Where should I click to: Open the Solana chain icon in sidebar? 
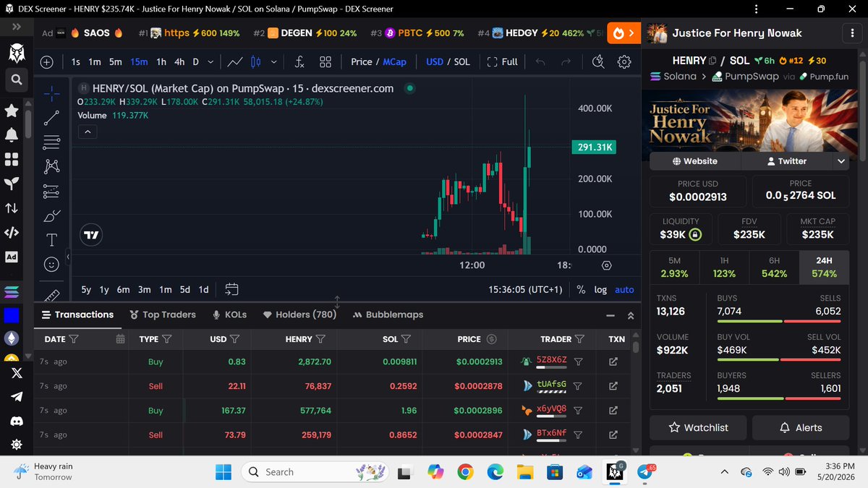pyautogui.click(x=12, y=291)
